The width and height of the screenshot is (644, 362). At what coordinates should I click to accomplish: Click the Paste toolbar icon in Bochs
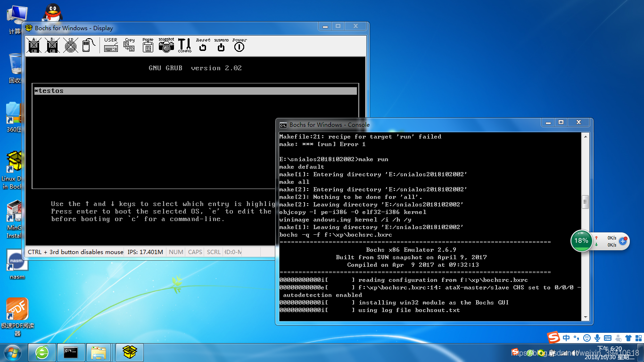pos(148,45)
